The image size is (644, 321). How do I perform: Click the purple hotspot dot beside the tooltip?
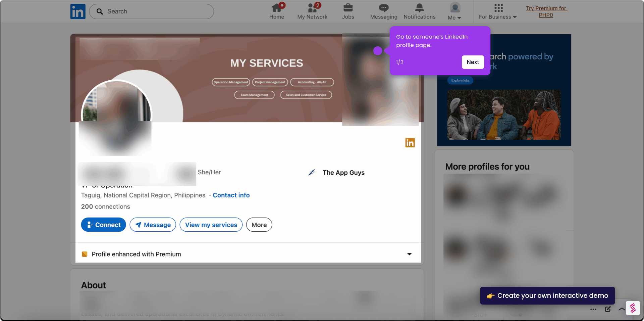[378, 51]
